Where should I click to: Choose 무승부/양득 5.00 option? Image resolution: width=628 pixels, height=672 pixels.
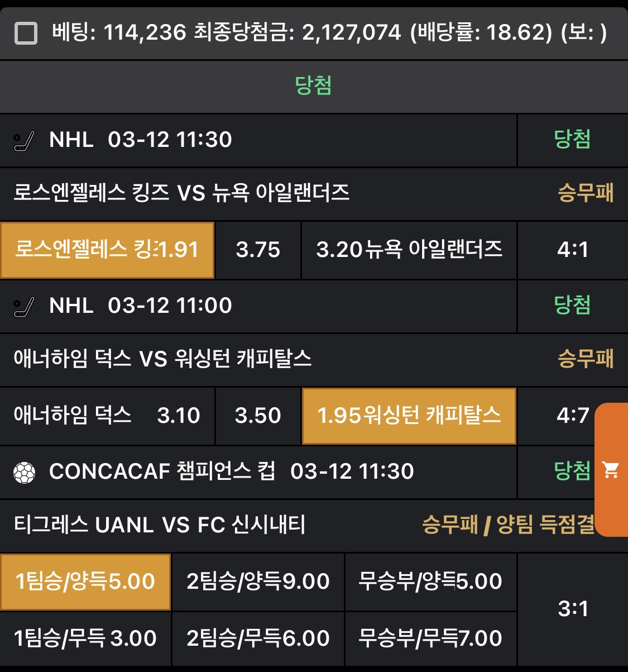[430, 582]
